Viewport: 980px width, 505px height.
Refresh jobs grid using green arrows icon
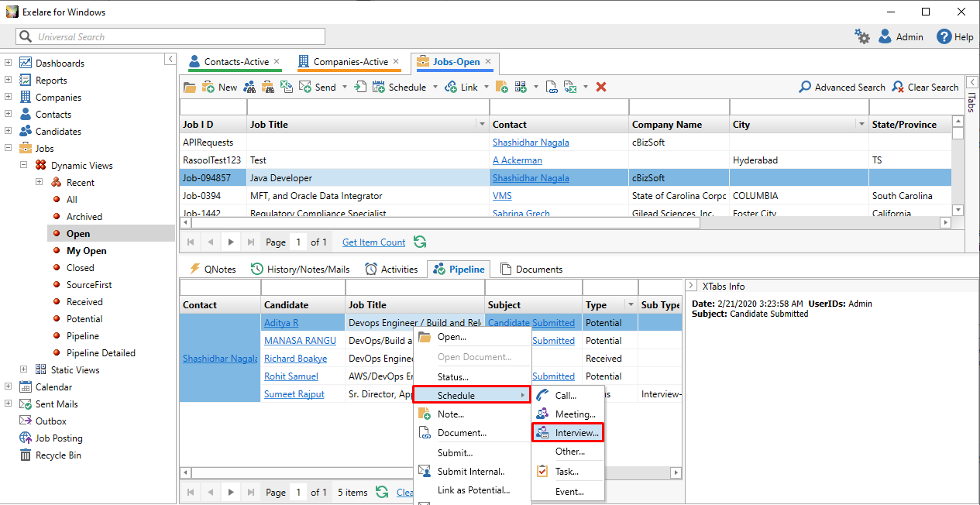pyautogui.click(x=419, y=242)
